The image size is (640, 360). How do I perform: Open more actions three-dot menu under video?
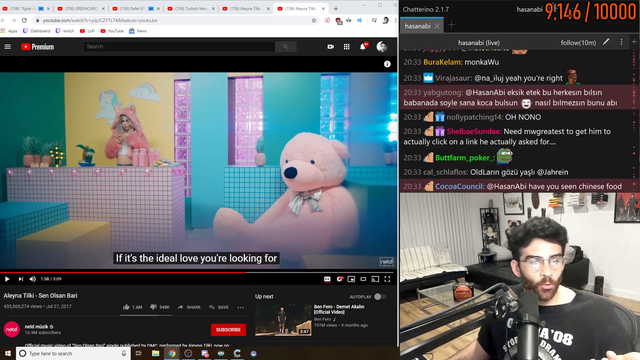(240, 307)
